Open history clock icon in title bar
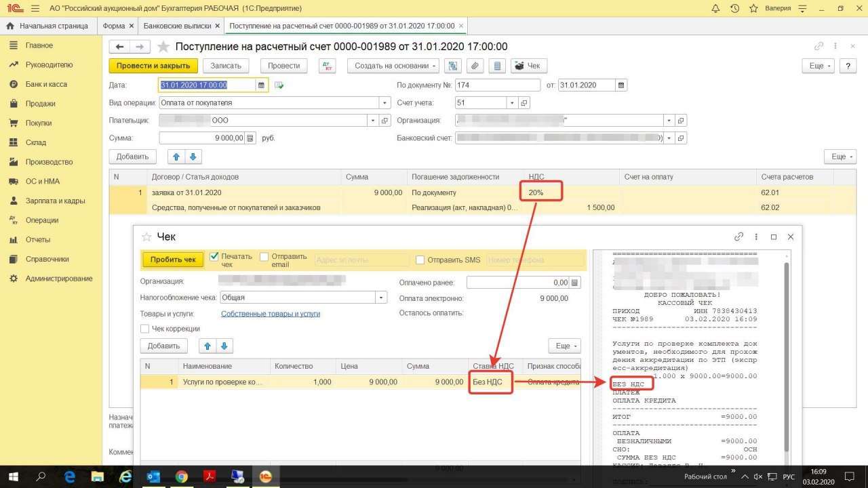 pyautogui.click(x=734, y=9)
